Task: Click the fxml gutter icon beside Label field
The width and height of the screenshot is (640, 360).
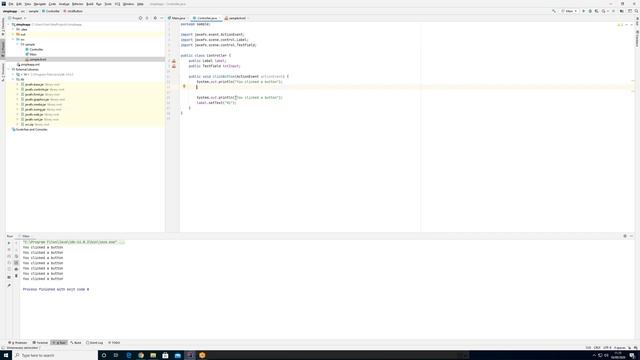Action: pos(174,61)
